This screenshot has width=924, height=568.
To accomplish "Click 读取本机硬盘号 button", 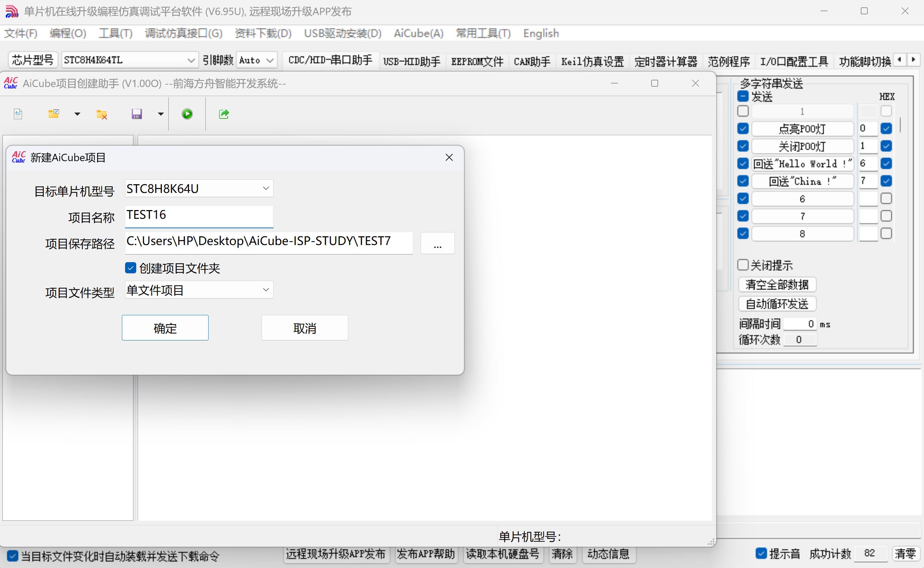I will (503, 554).
